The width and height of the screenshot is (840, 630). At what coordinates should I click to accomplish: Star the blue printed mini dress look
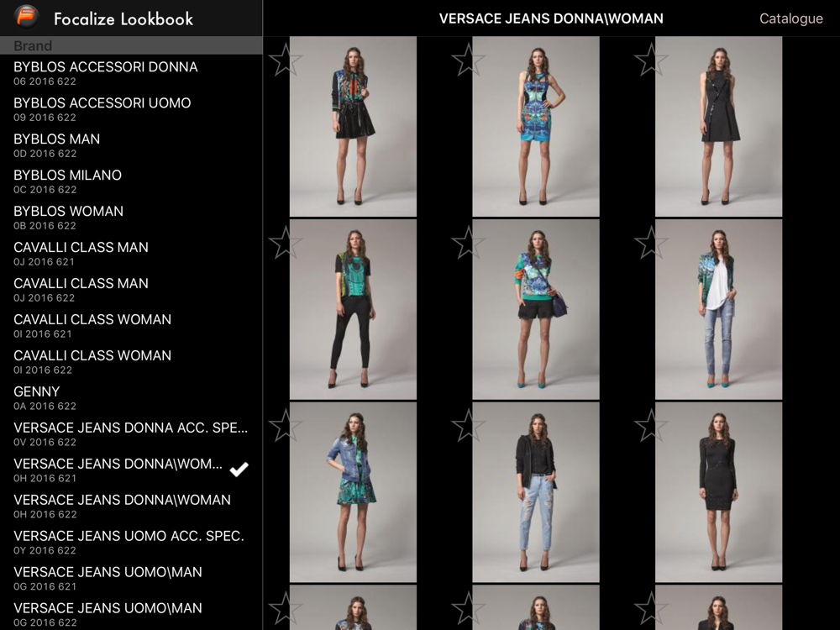[x=468, y=59]
